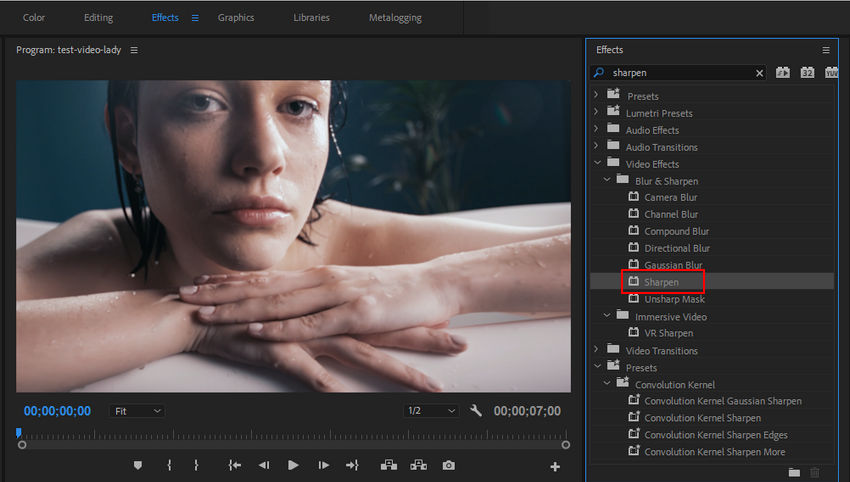Click the right zoom scroll bar handle

coord(565,445)
